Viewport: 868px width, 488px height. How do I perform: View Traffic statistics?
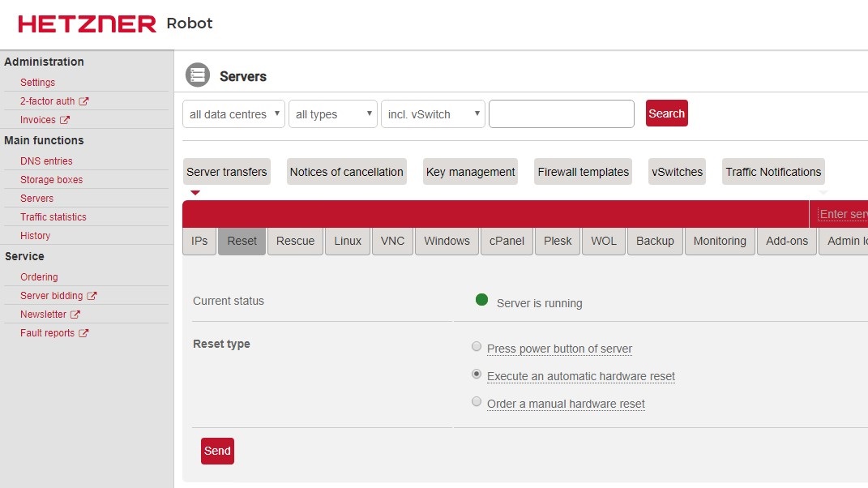tap(53, 217)
